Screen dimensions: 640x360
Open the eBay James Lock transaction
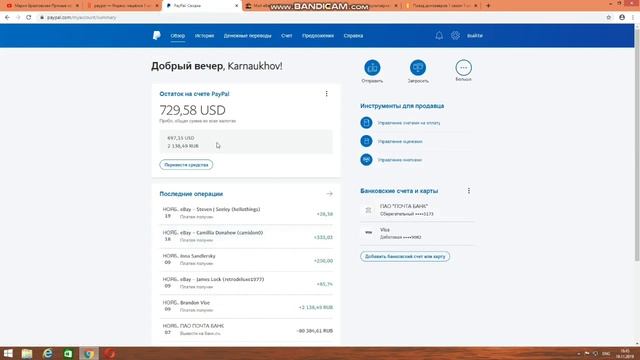click(246, 283)
